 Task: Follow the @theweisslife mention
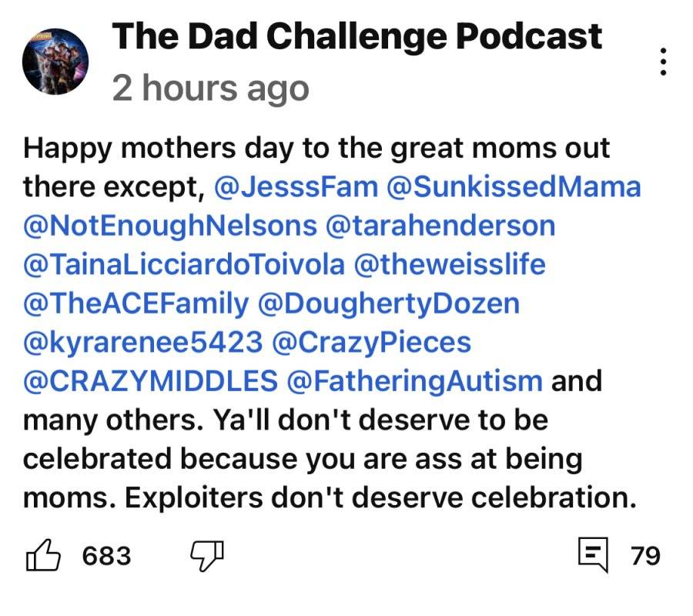click(450, 265)
